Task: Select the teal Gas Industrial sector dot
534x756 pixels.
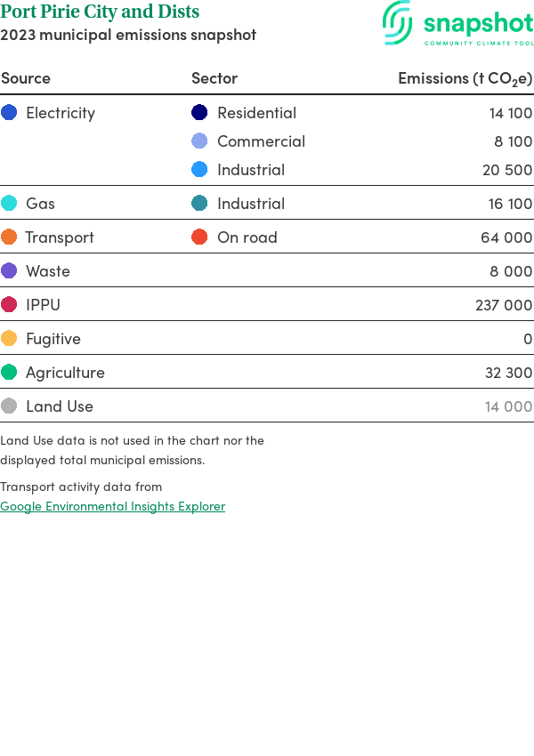Action: [x=199, y=204]
